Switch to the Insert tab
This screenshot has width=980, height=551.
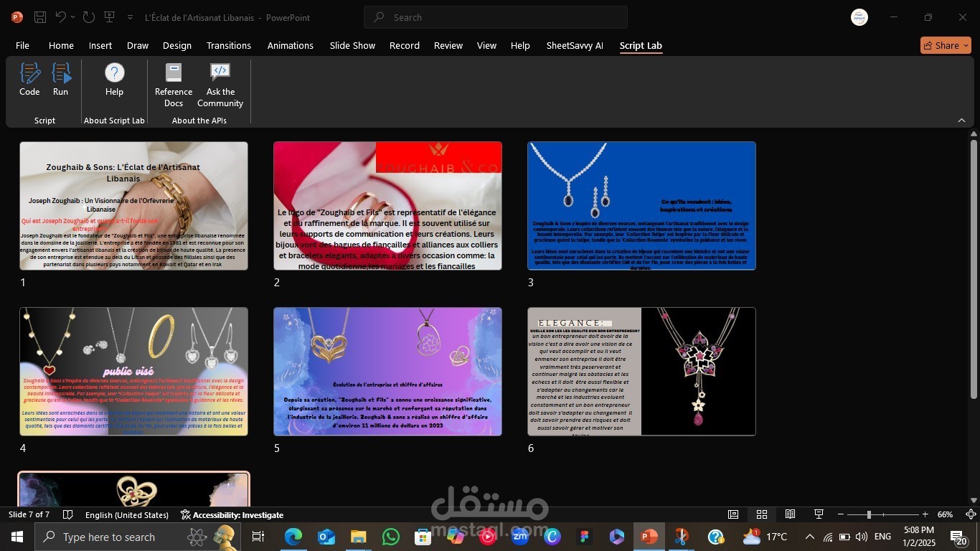click(x=100, y=45)
